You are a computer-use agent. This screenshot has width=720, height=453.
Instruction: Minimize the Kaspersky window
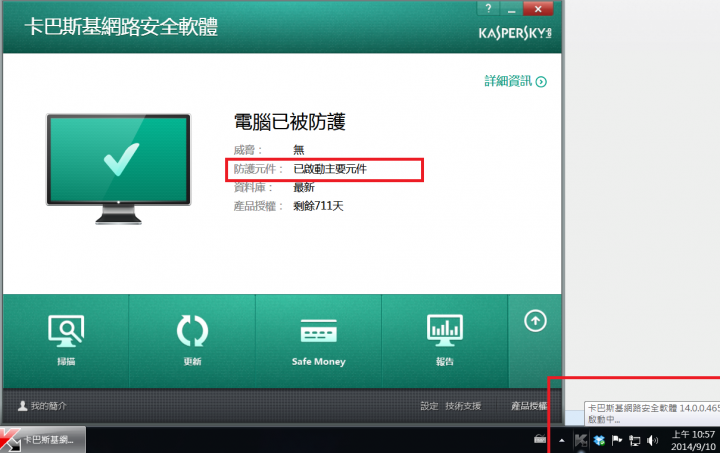click(x=511, y=8)
